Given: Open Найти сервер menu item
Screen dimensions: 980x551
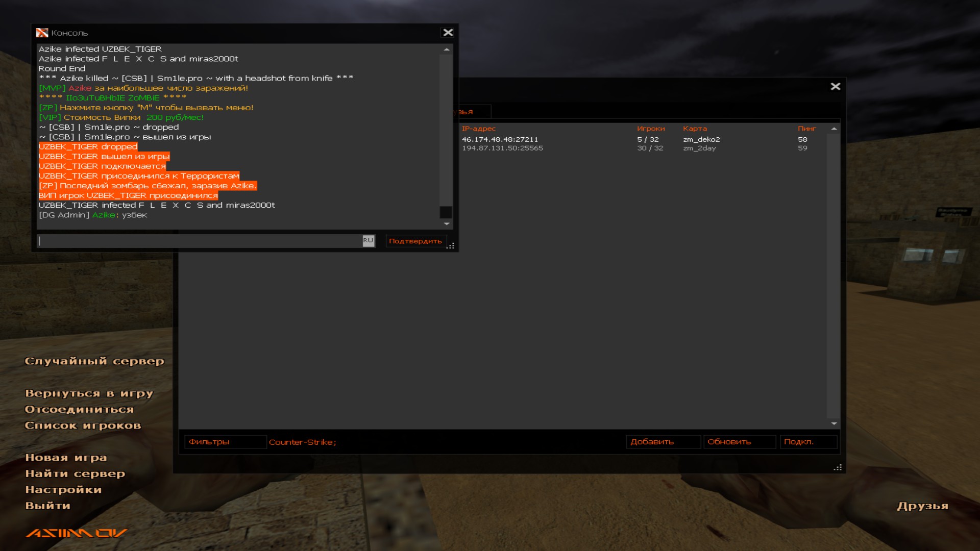Looking at the screenshot, I should coord(75,473).
